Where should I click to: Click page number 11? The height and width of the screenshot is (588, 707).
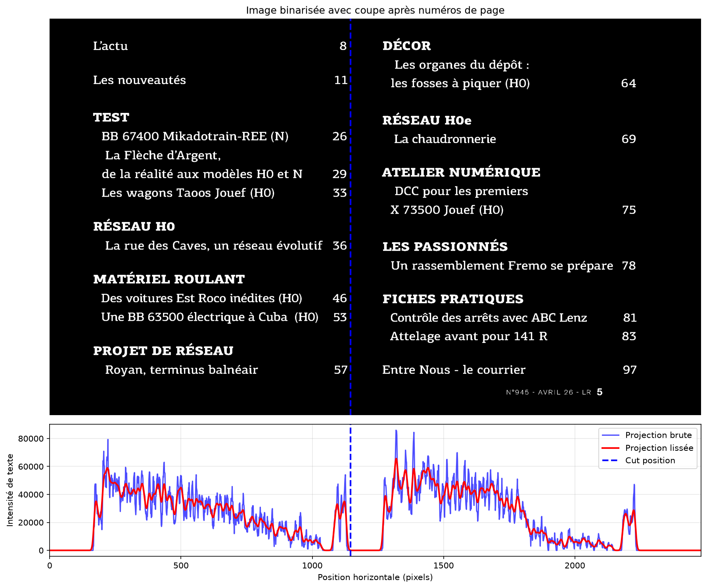tap(341, 80)
